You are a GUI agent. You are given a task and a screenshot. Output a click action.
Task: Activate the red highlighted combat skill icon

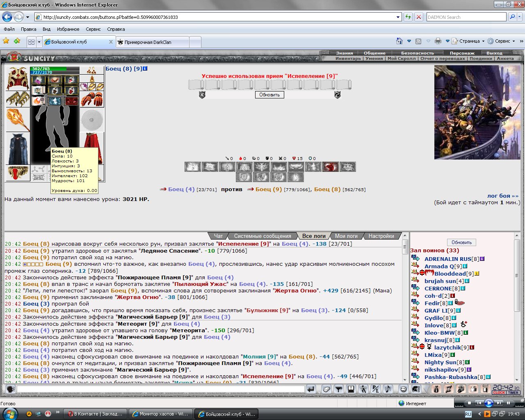331,167
